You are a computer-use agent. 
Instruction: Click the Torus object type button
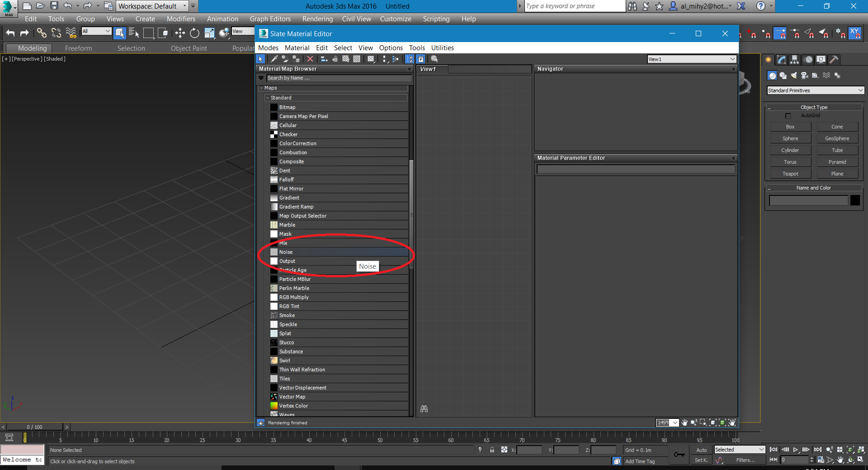[790, 162]
